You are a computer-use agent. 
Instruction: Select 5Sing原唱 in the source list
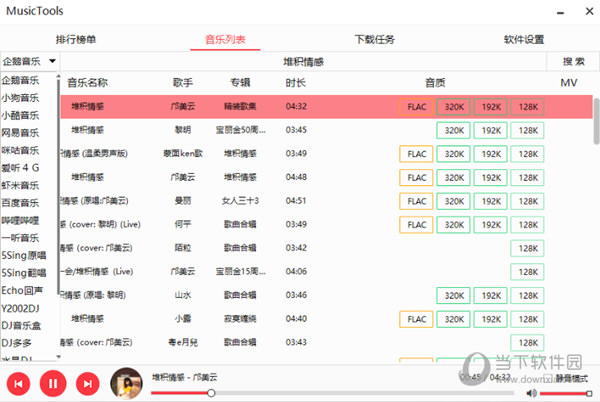click(24, 255)
